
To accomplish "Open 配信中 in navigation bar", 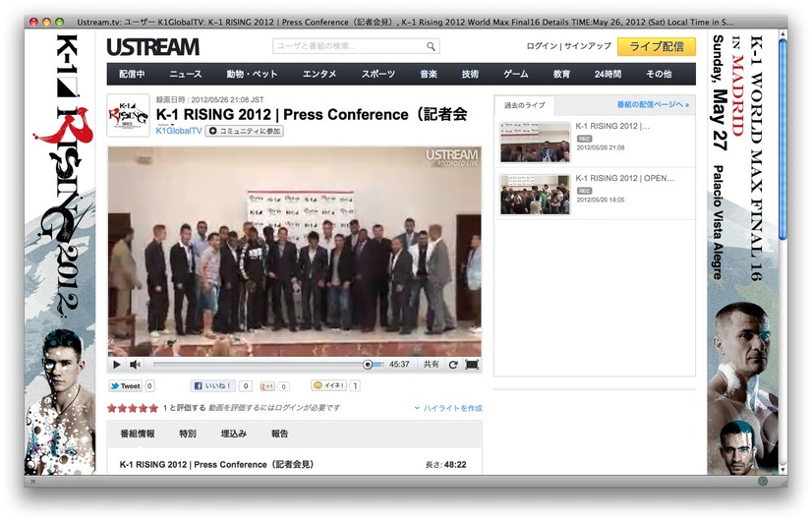I will tap(132, 74).
